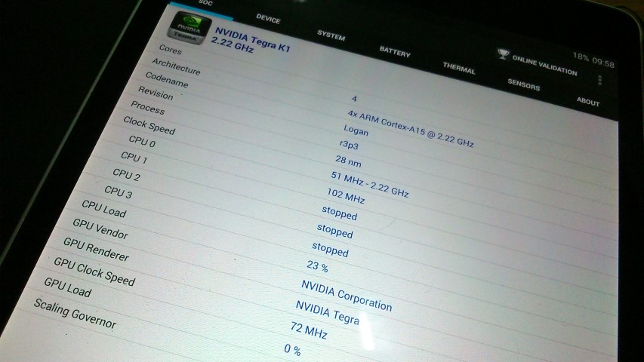Open the BATTERY tab
The image size is (644, 362).
click(395, 52)
